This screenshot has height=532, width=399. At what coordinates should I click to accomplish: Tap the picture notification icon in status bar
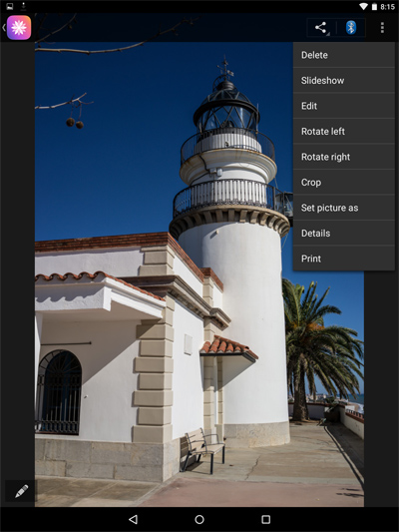click(x=10, y=6)
